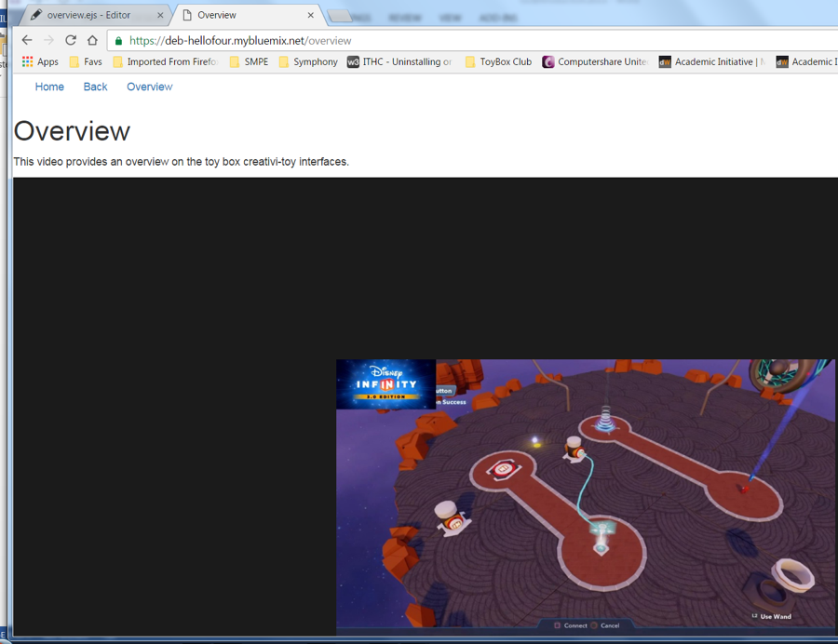Click the Overview page heading
The width and height of the screenshot is (838, 644).
point(72,131)
